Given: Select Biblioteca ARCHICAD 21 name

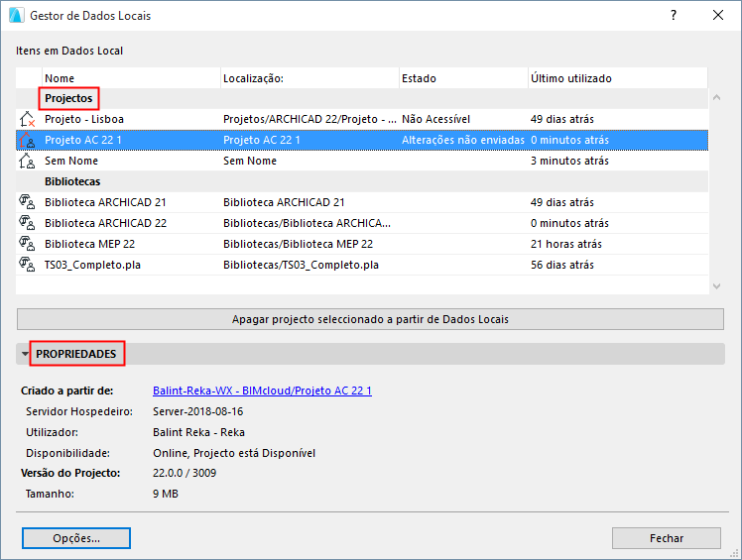Looking at the screenshot, I should [x=105, y=202].
